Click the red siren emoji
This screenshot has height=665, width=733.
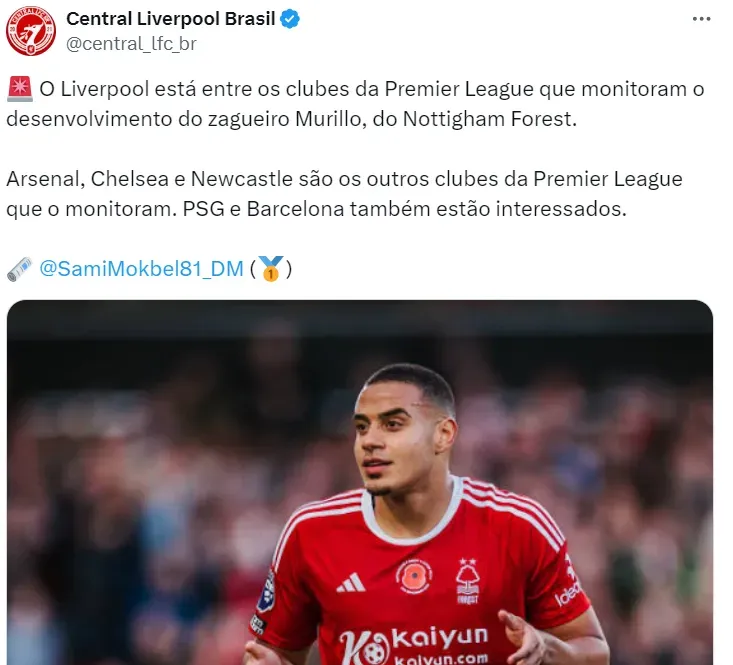coord(20,89)
